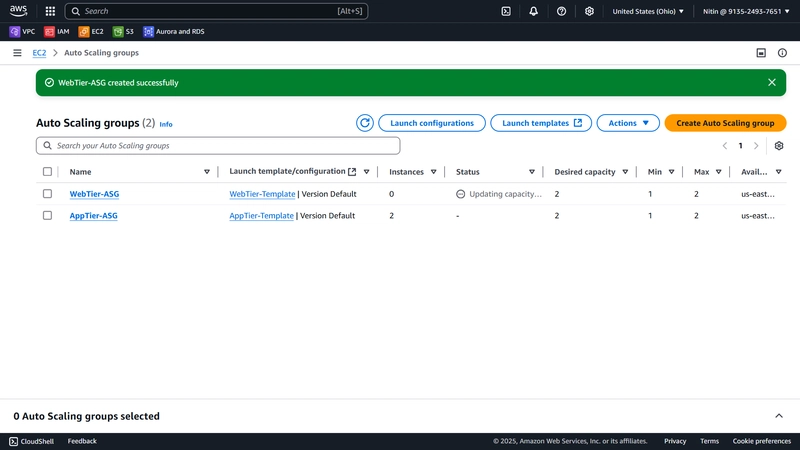Open the info panel icon
Image resolution: width=800 pixels, height=450 pixels.
point(782,53)
